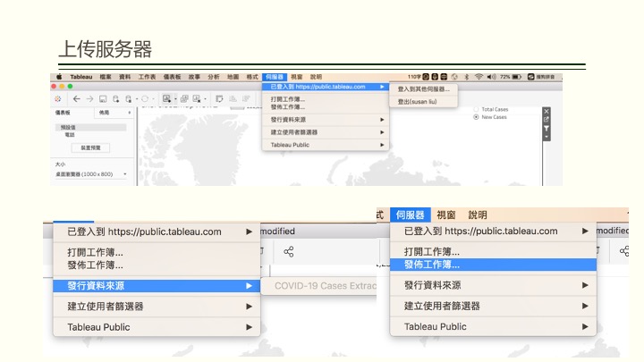The width and height of the screenshot is (644, 362).
Task: Open the Tableau app menu in the menu bar
Action: coord(80,77)
